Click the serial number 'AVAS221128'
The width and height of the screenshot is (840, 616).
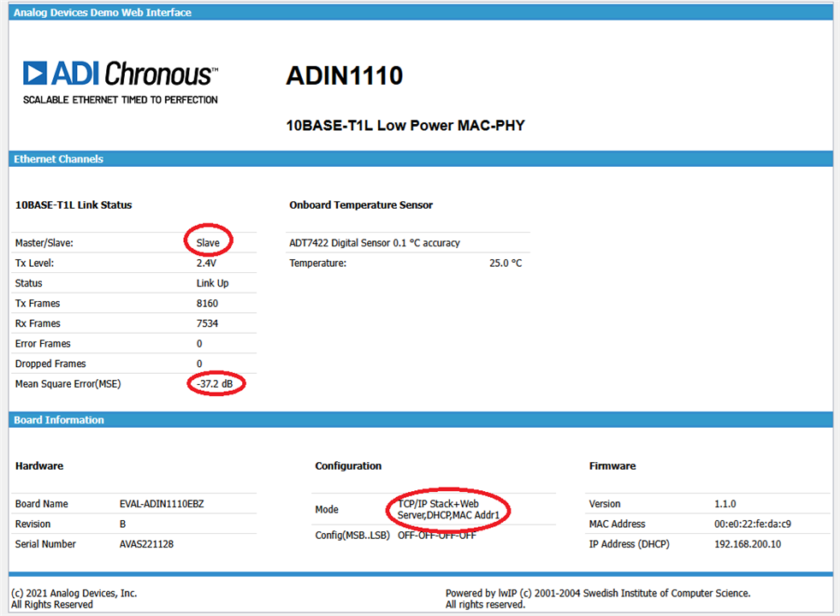coord(146,544)
